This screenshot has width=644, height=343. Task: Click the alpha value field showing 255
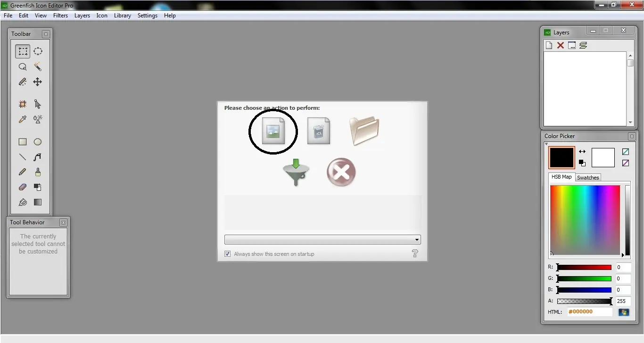(623, 301)
